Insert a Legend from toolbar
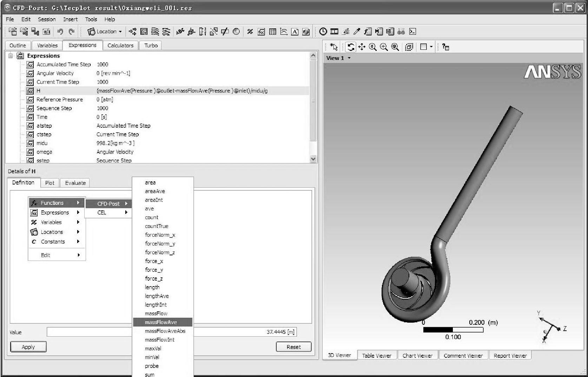 203,32
